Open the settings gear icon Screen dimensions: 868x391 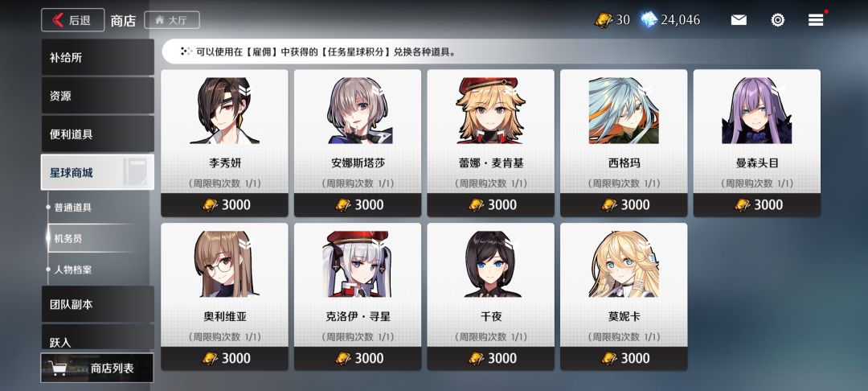[x=778, y=20]
